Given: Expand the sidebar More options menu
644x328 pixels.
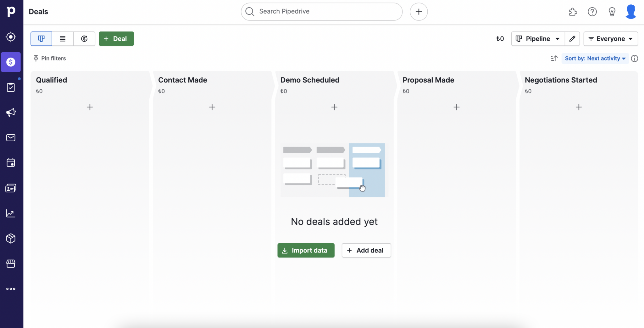Looking at the screenshot, I should [11, 289].
